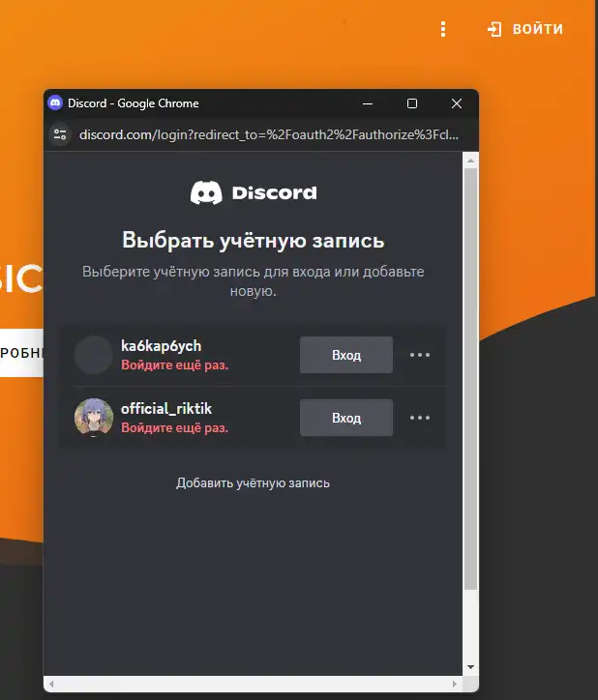The width and height of the screenshot is (598, 700).
Task: Minimize the Discord popup window
Action: click(x=368, y=103)
